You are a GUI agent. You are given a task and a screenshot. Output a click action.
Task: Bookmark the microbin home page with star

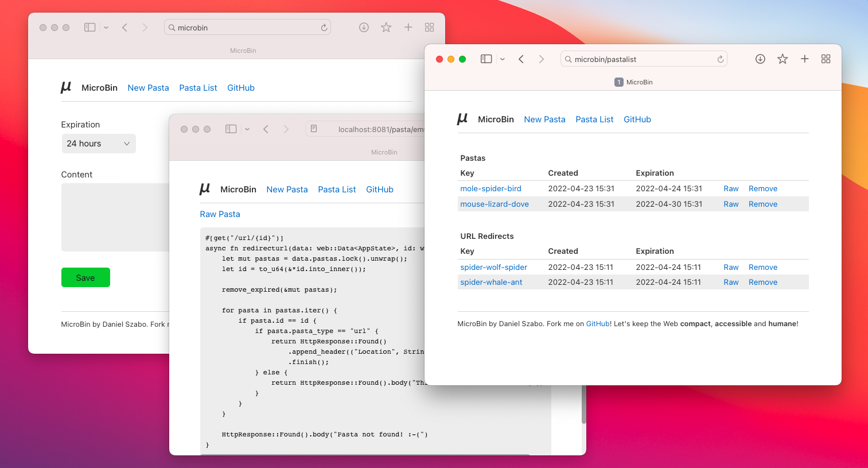point(386,28)
